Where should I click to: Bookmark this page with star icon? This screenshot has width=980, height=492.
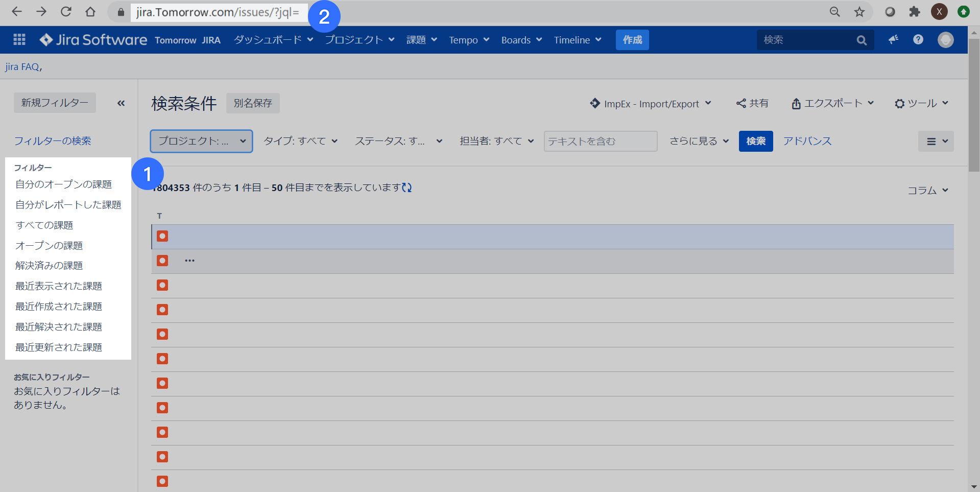click(x=859, y=12)
